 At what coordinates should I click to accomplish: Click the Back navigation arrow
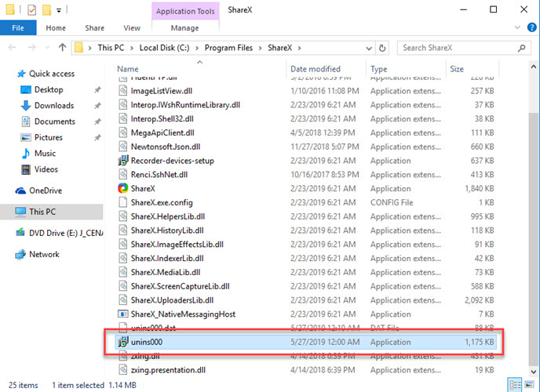point(12,48)
